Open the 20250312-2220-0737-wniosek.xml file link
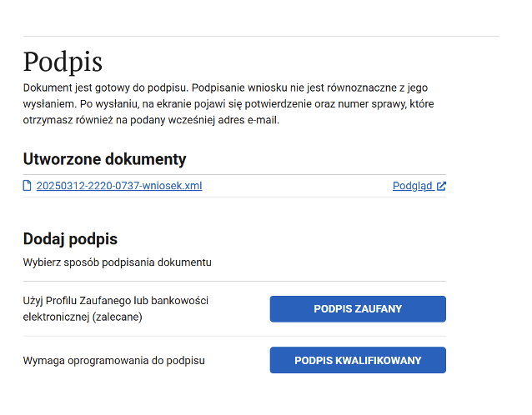Screen dimensions: 532x415 click(118, 186)
